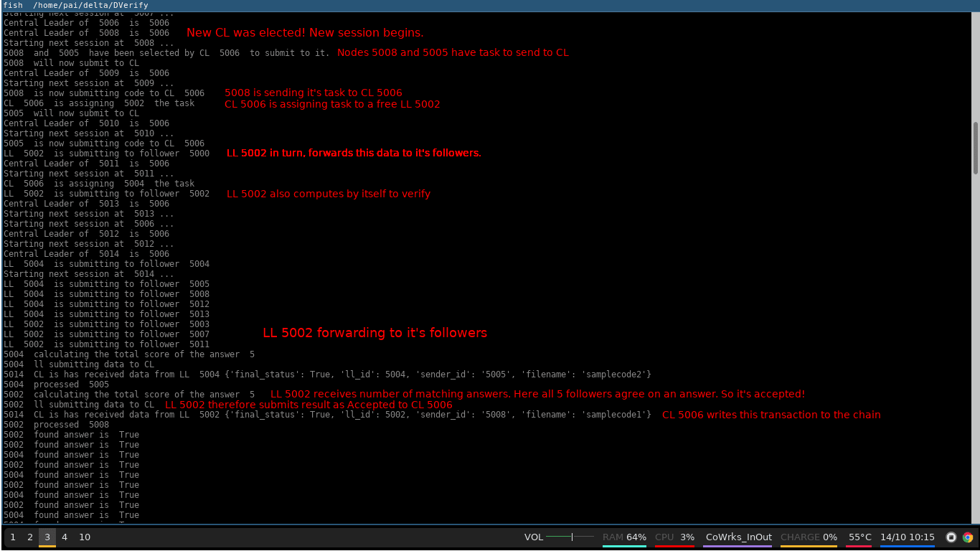Open the Chrome tray icon

click(x=968, y=537)
